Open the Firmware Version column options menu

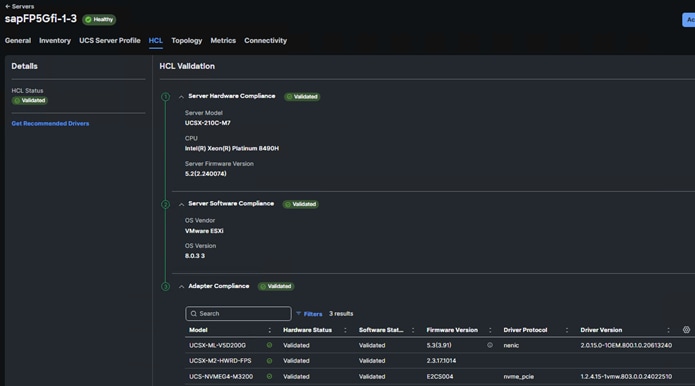pyautogui.click(x=490, y=330)
